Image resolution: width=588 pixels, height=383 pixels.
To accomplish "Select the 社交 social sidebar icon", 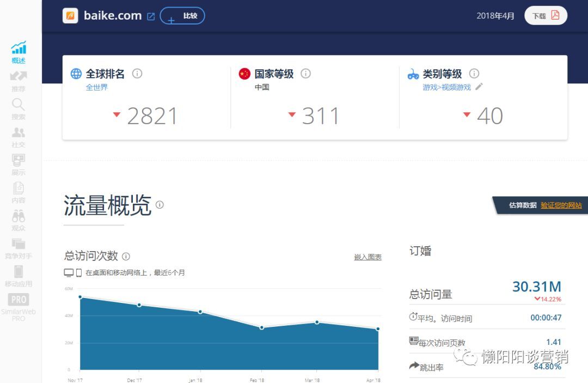I will click(19, 132).
